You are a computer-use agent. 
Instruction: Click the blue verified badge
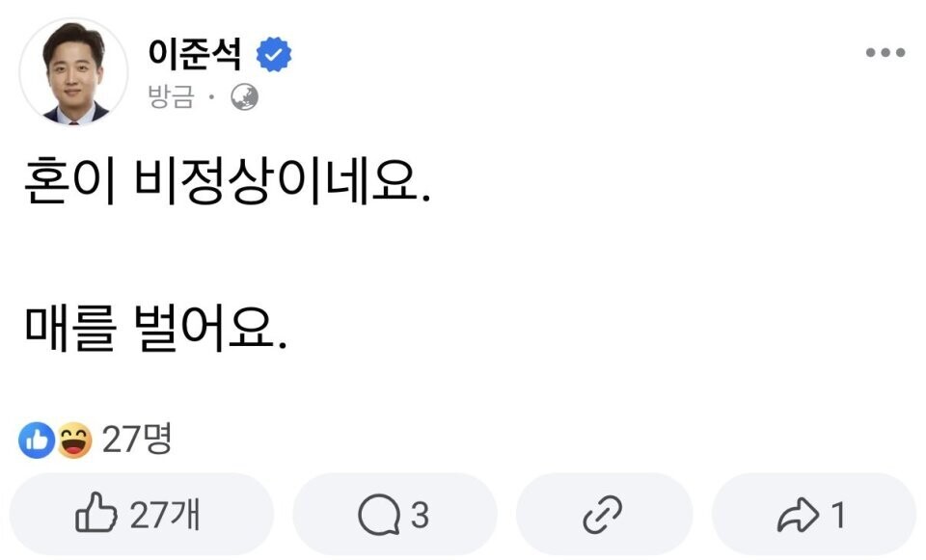click(x=274, y=57)
